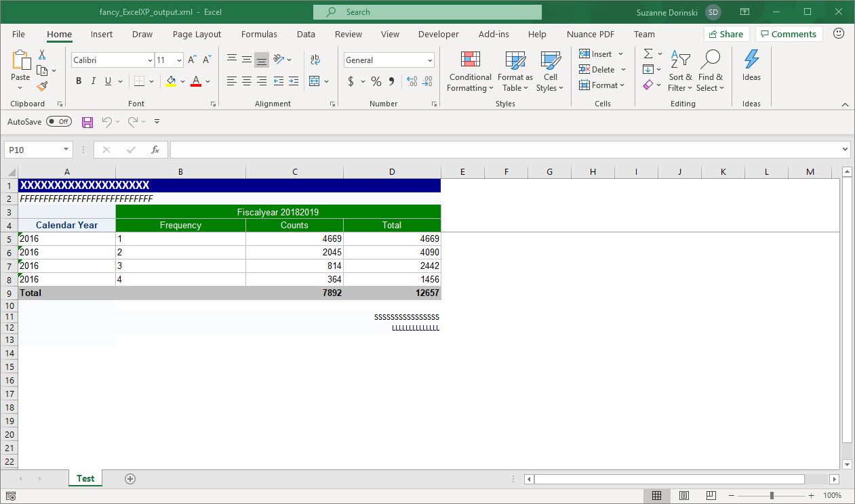Click the Save floppy disk icon
The height and width of the screenshot is (504, 855).
pos(87,122)
